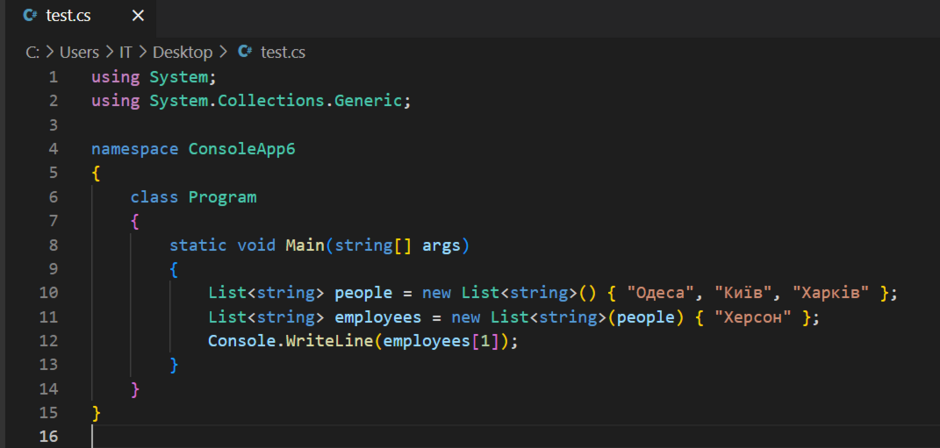Click the 'Program' class name
The image size is (940, 448).
click(222, 197)
